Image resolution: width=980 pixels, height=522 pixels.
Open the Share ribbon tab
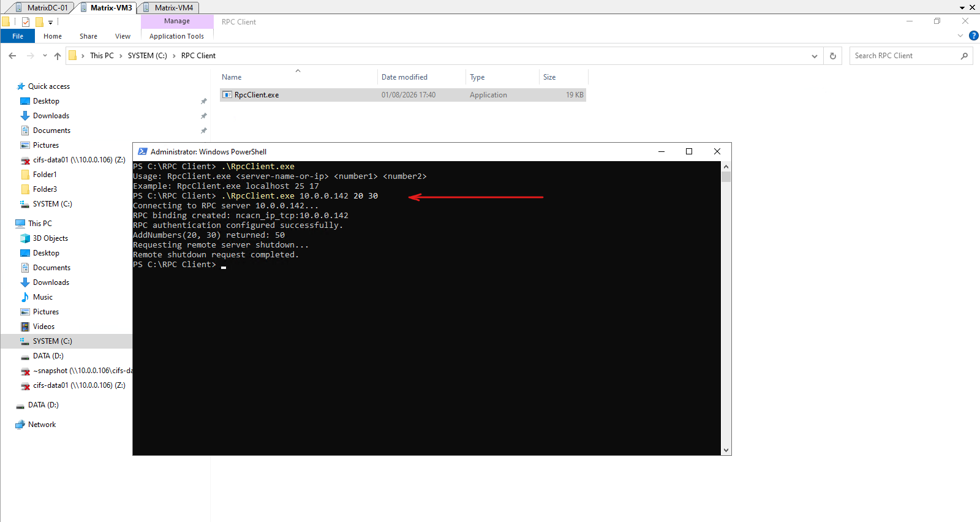point(88,36)
